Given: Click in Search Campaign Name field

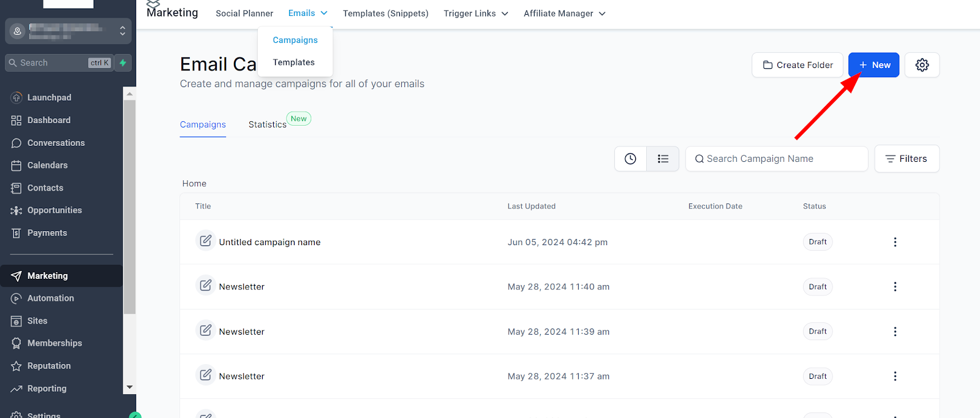Looking at the screenshot, I should pos(777,159).
